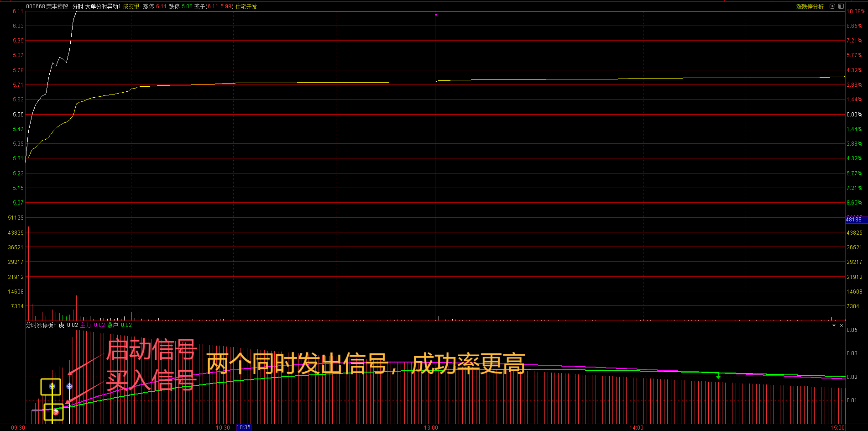Click the green down-arrow marker on indicator line
The image size is (868, 431).
[718, 376]
